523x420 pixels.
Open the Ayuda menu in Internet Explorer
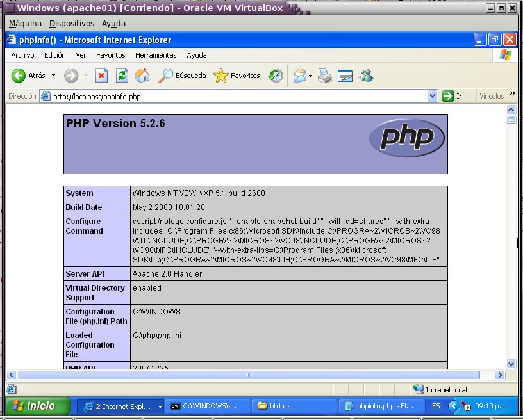pos(197,55)
